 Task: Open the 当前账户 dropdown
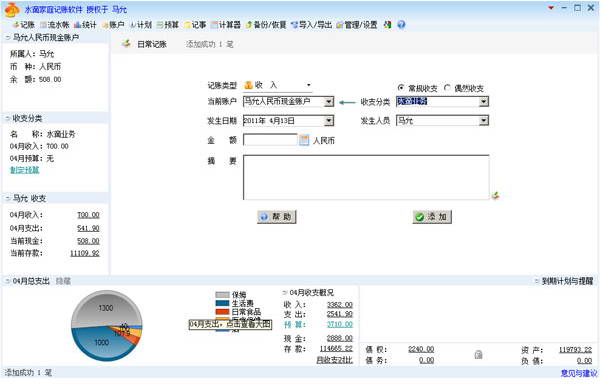[329, 102]
